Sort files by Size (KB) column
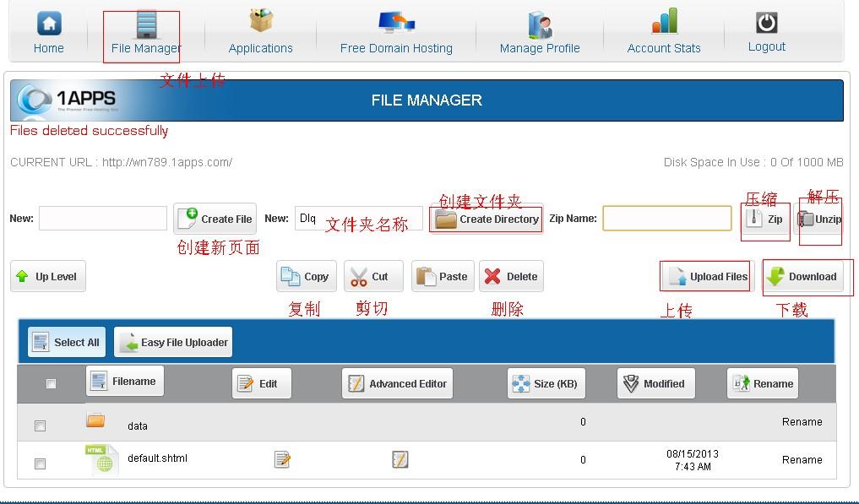Viewport: 859px width, 504px height. [545, 383]
